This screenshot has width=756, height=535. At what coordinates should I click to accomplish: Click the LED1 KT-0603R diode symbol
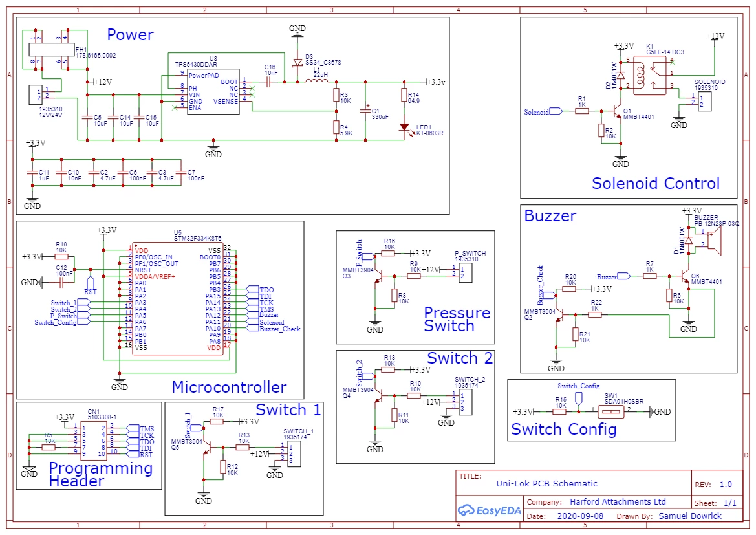click(x=404, y=127)
